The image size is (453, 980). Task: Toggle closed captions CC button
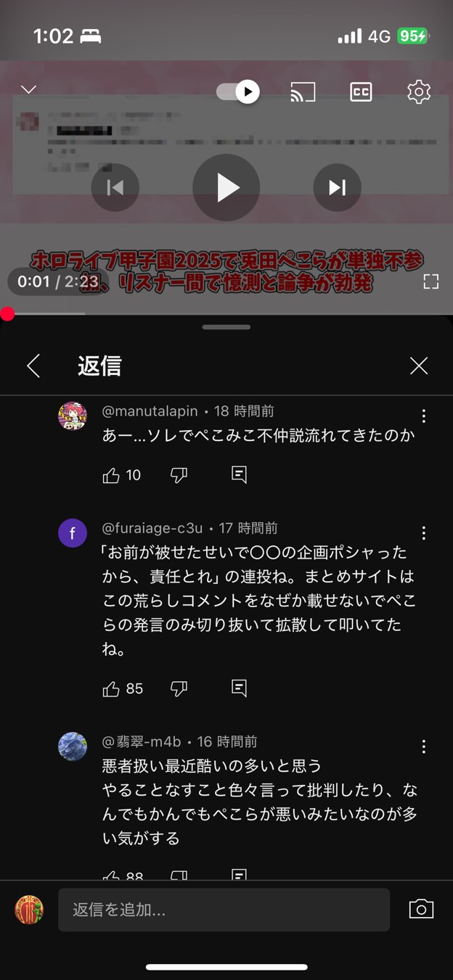pyautogui.click(x=361, y=92)
